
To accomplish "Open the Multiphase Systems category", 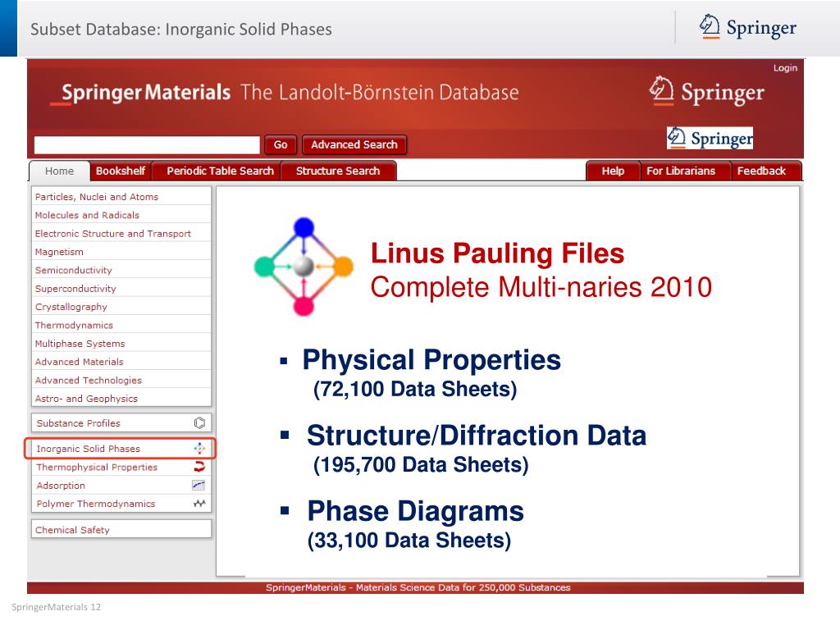I will pyautogui.click(x=121, y=344).
